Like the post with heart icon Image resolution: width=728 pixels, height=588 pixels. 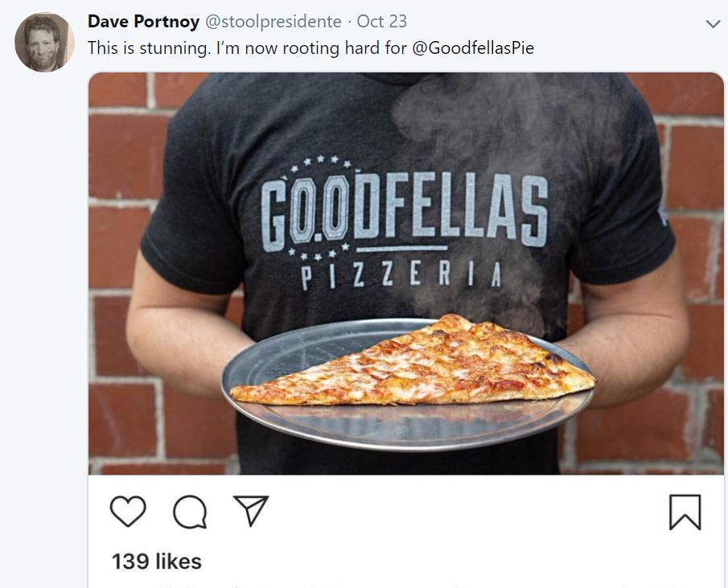[x=128, y=512]
